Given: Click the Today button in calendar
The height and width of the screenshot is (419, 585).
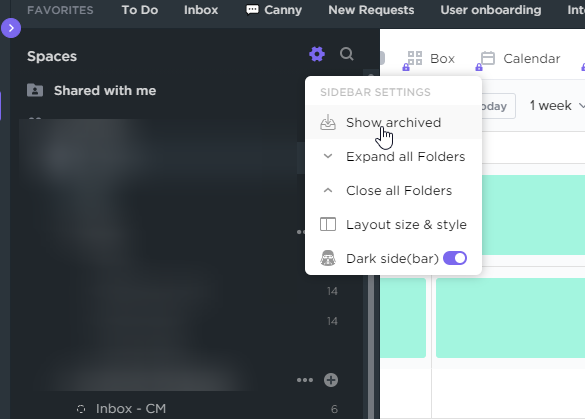Looking at the screenshot, I should point(498,106).
